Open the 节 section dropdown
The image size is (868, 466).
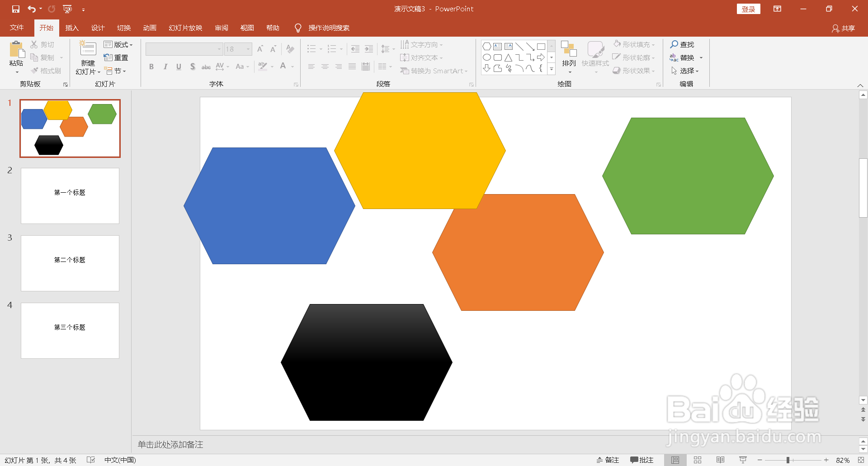[x=115, y=71]
